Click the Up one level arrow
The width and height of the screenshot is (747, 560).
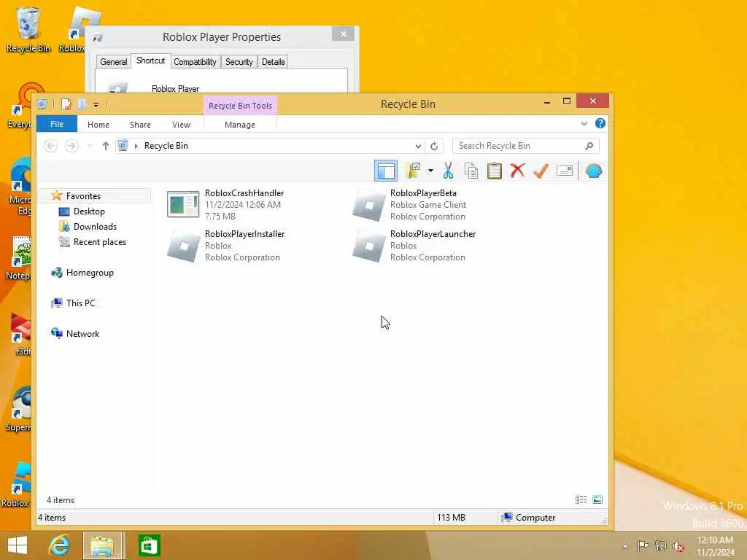click(x=106, y=146)
